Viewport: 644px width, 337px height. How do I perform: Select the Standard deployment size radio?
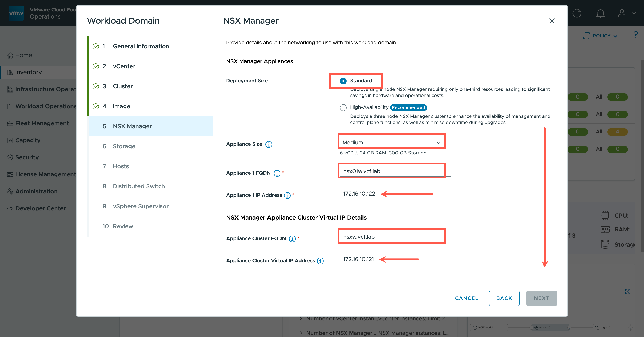point(343,81)
